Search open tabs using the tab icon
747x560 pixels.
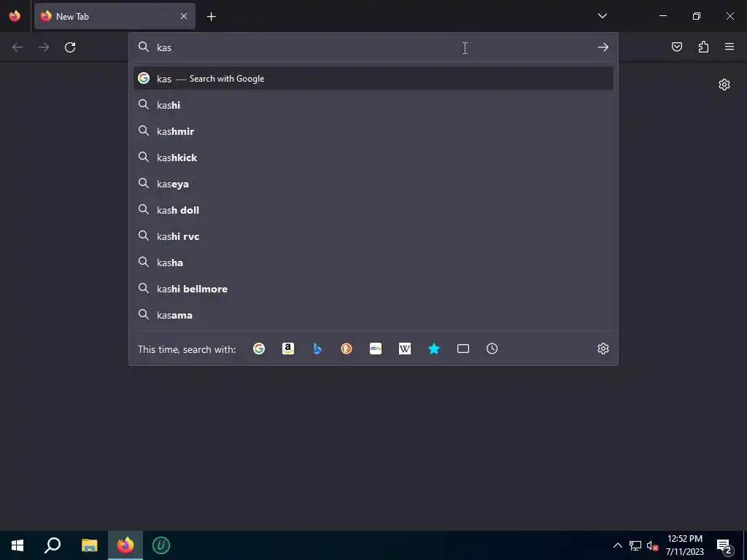click(463, 349)
